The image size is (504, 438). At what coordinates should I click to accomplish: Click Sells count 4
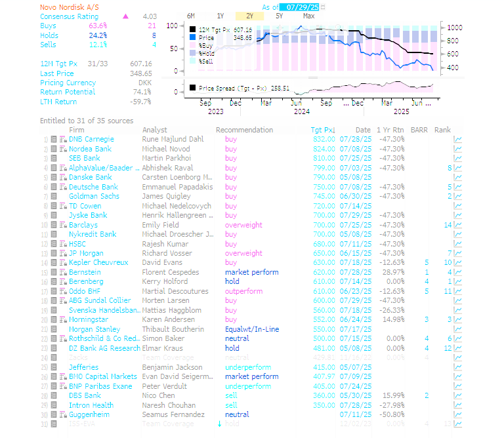(x=154, y=45)
